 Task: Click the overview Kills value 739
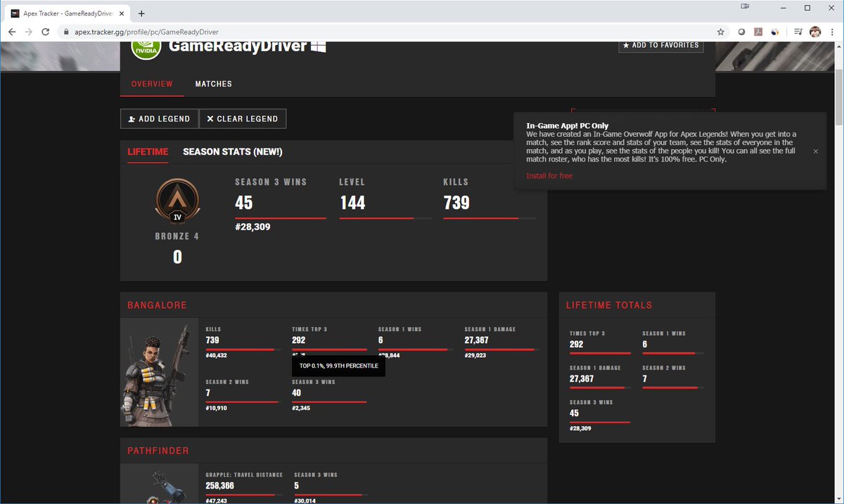point(456,203)
